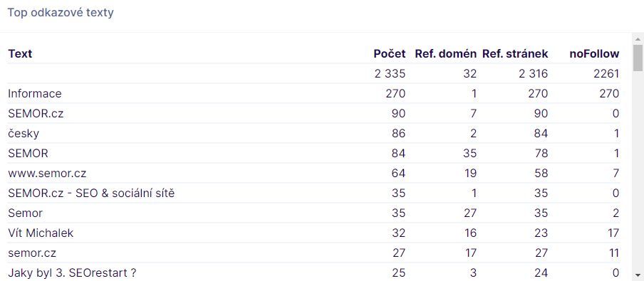Click the Vít Michalek row text
Image resolution: width=644 pixels, height=281 pixels.
[41, 233]
